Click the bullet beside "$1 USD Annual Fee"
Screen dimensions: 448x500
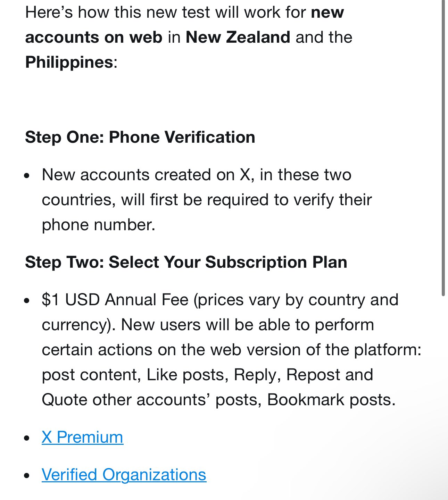point(27,301)
